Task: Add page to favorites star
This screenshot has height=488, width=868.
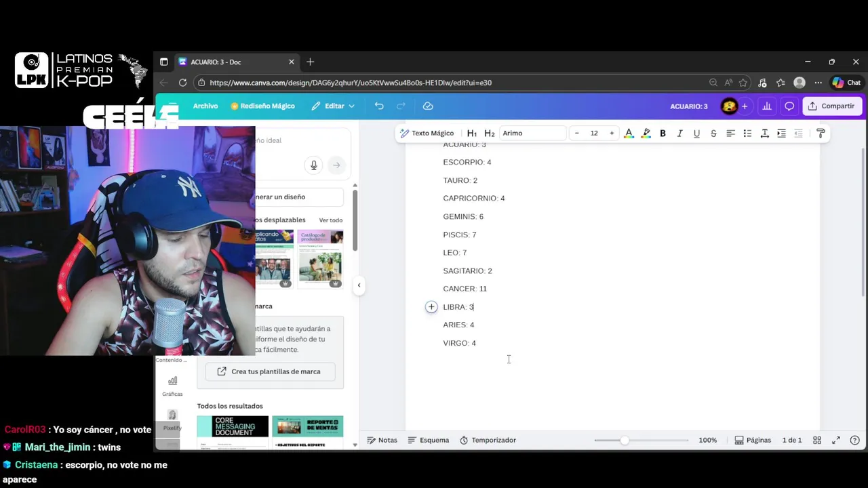Action: click(x=743, y=83)
